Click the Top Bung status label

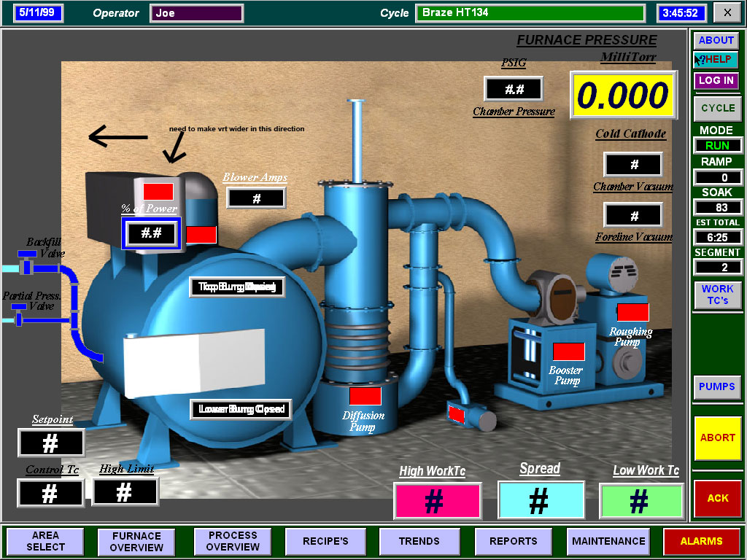[237, 287]
